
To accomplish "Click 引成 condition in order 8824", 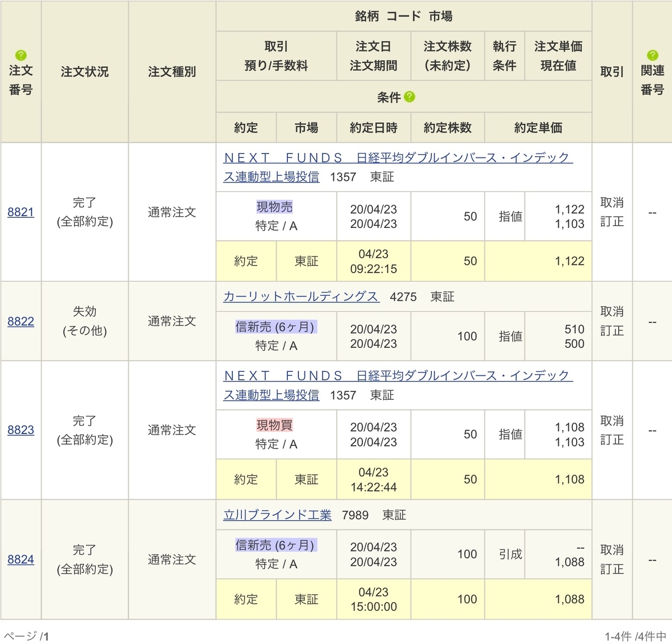I will (x=510, y=554).
